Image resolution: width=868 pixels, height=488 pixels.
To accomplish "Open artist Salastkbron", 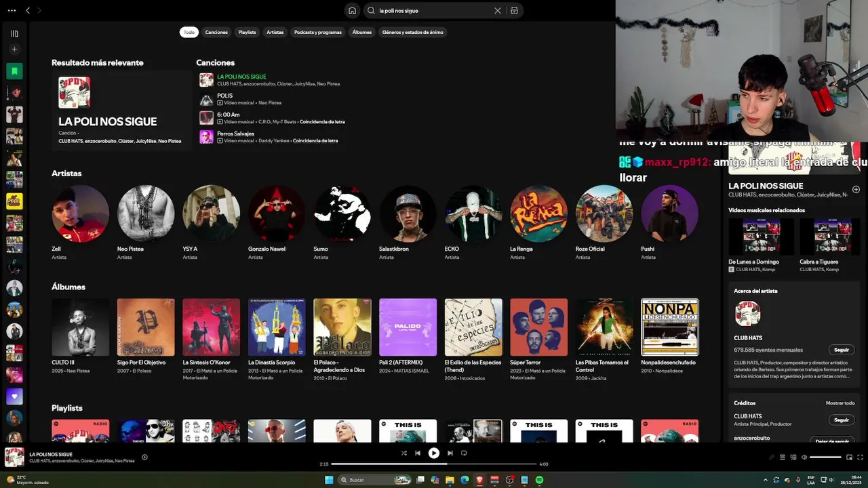I will point(408,222).
